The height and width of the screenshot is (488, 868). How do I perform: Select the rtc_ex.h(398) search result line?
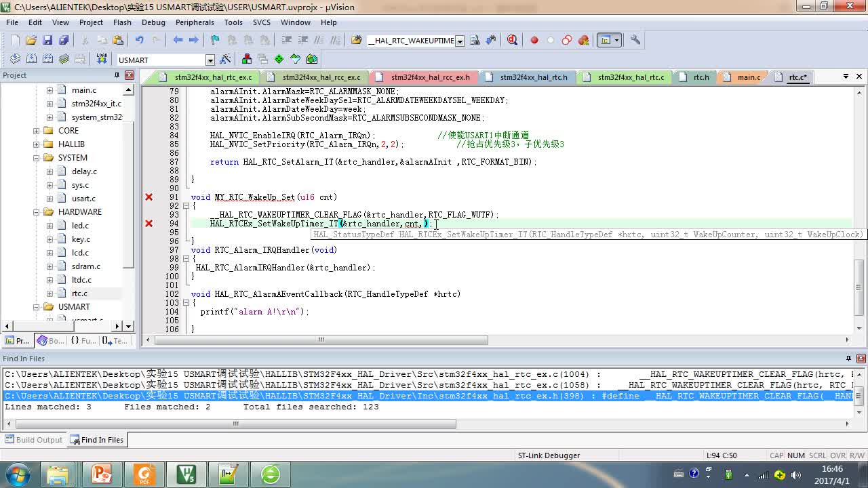pos(428,396)
